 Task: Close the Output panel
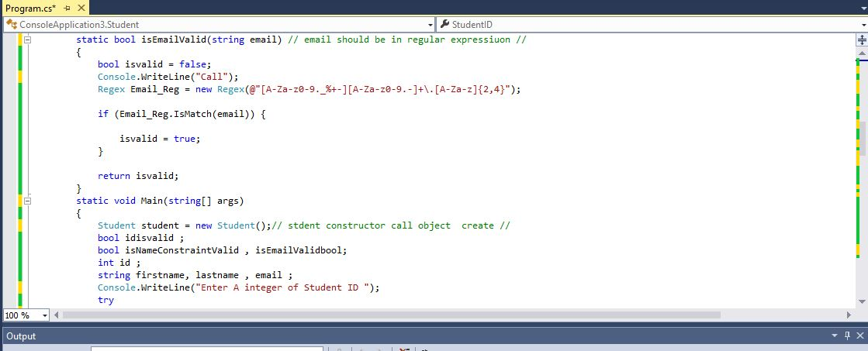[859, 336]
